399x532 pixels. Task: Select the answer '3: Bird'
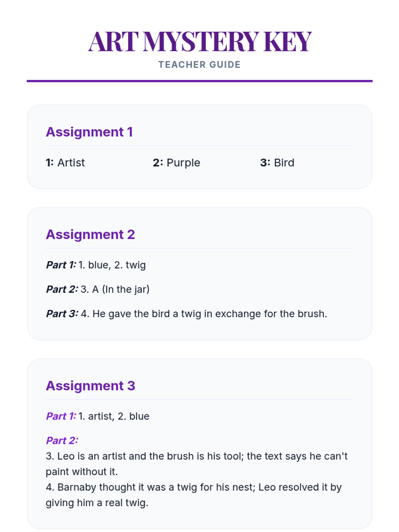(277, 163)
